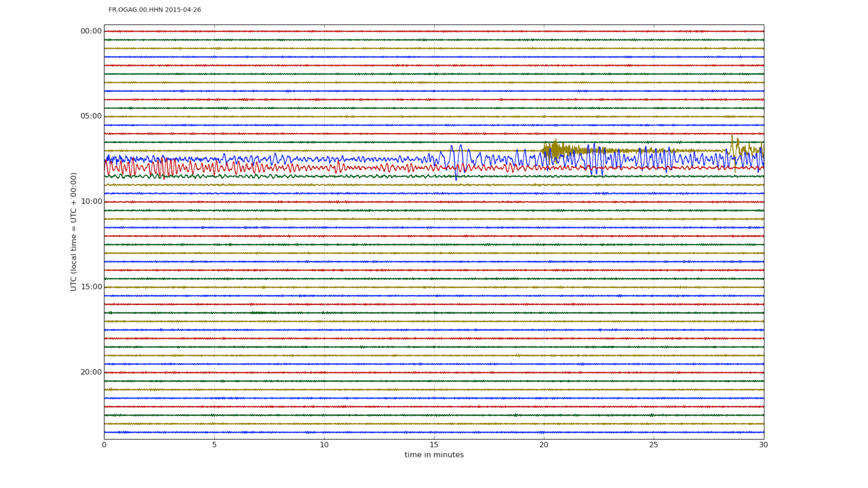The width and height of the screenshot is (868, 488).
Task: Click the dense olive burst at 20 minutes
Action: 553,150
